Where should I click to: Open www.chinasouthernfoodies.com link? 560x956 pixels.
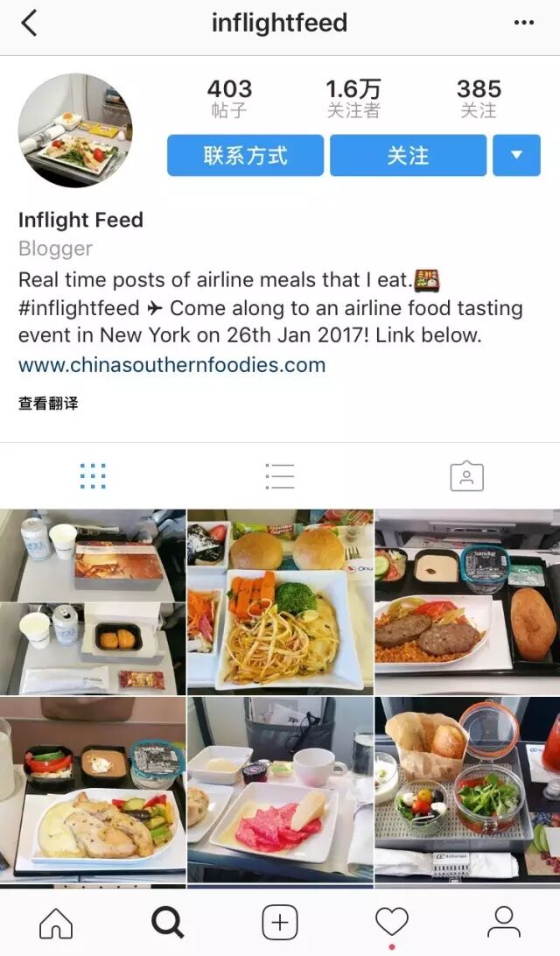(171, 365)
